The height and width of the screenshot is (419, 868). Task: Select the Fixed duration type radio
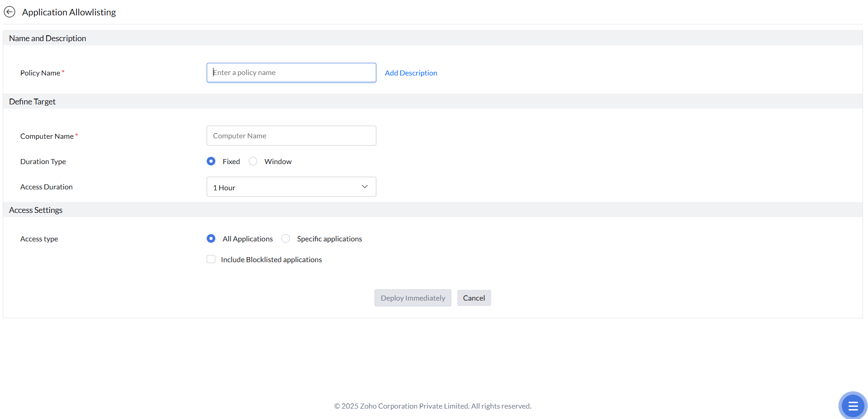[x=211, y=161]
